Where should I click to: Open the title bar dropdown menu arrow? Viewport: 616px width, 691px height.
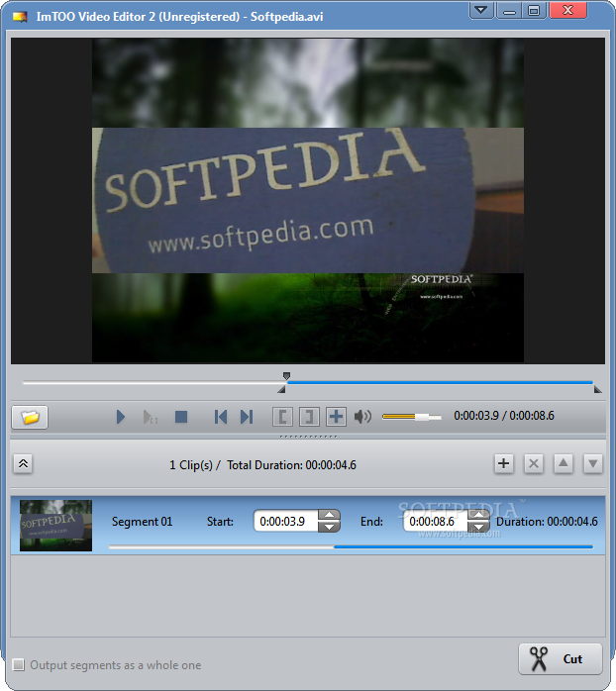coord(481,10)
